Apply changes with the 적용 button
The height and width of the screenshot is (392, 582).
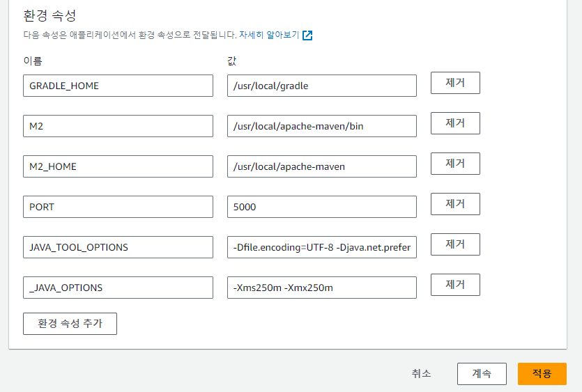[x=542, y=374]
